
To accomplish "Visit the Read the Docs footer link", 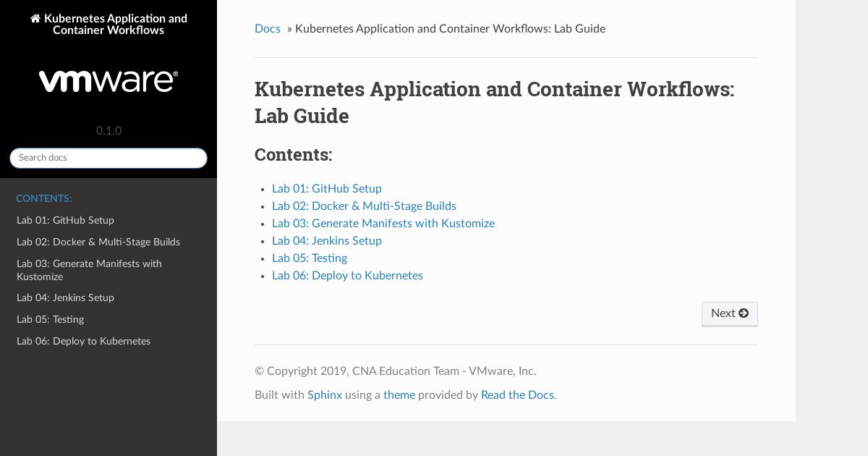I will (x=517, y=395).
